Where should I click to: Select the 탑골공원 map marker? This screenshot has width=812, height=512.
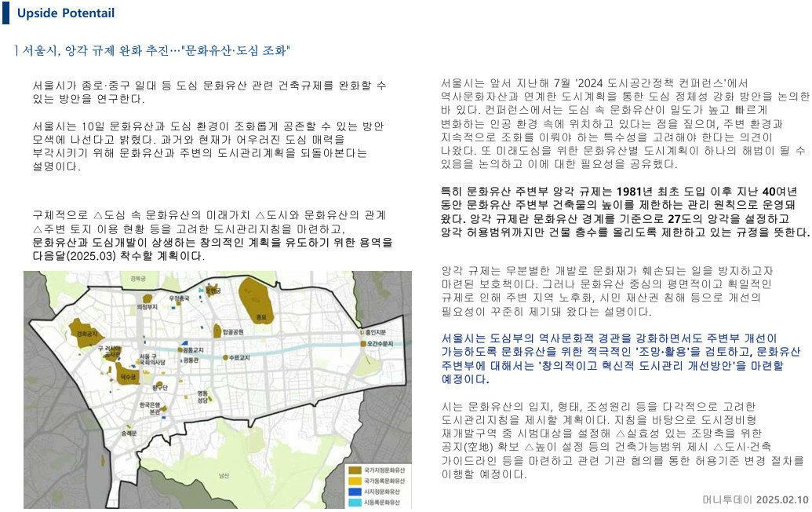click(217, 331)
